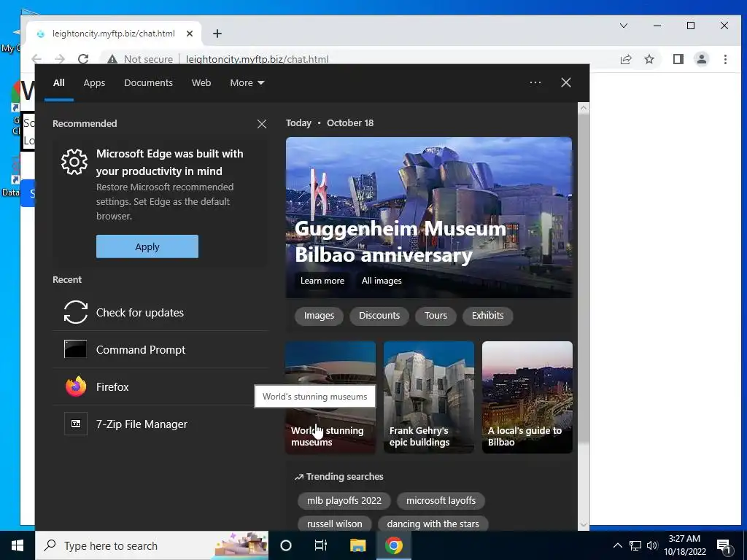Select the Discounts chip
This screenshot has width=747, height=560.
point(379,316)
